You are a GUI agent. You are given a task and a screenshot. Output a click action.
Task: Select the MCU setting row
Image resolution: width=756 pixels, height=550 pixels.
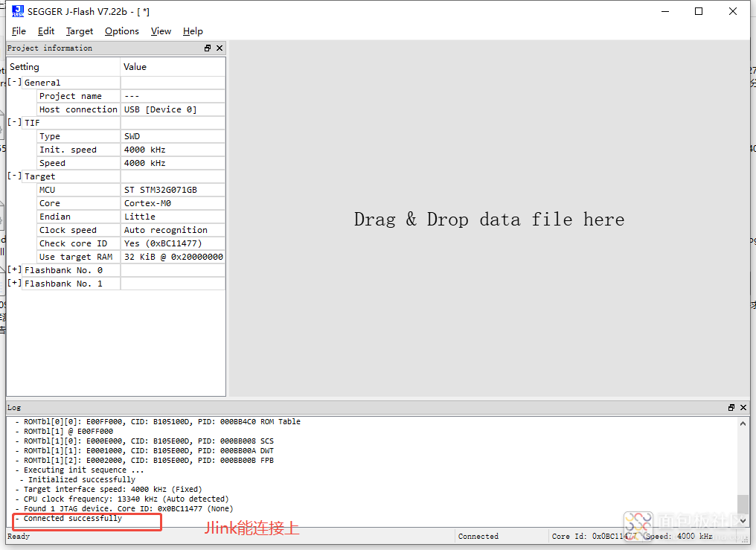point(131,190)
